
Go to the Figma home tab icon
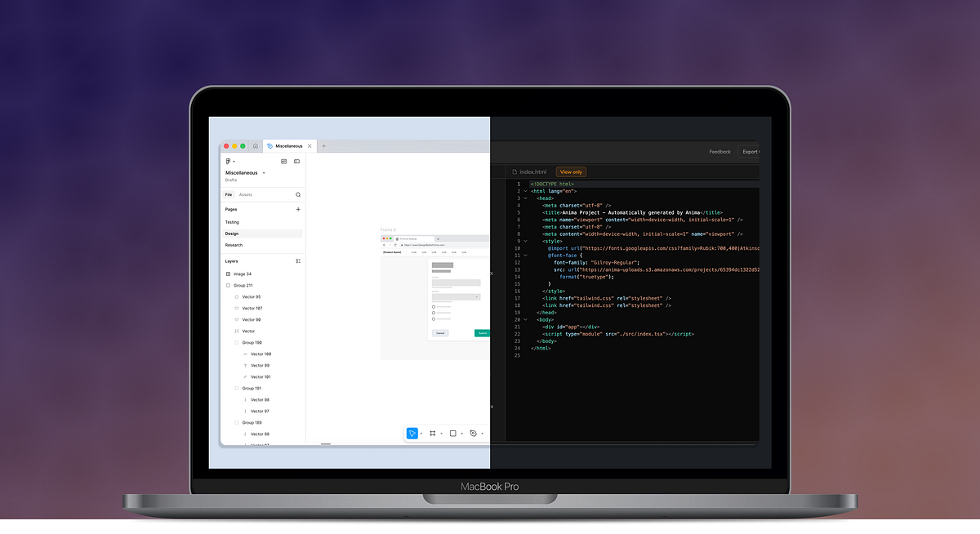tap(255, 146)
